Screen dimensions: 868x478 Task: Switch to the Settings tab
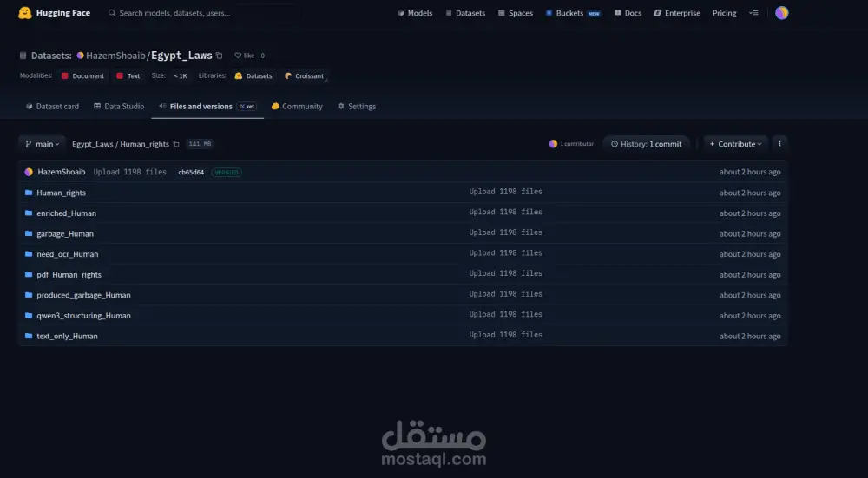coord(357,106)
